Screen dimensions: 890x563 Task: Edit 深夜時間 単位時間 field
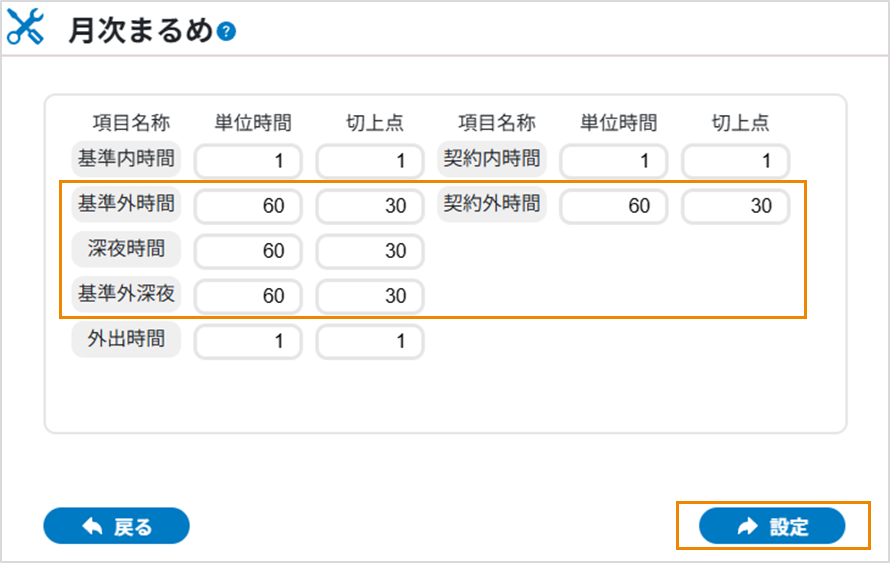(x=248, y=251)
